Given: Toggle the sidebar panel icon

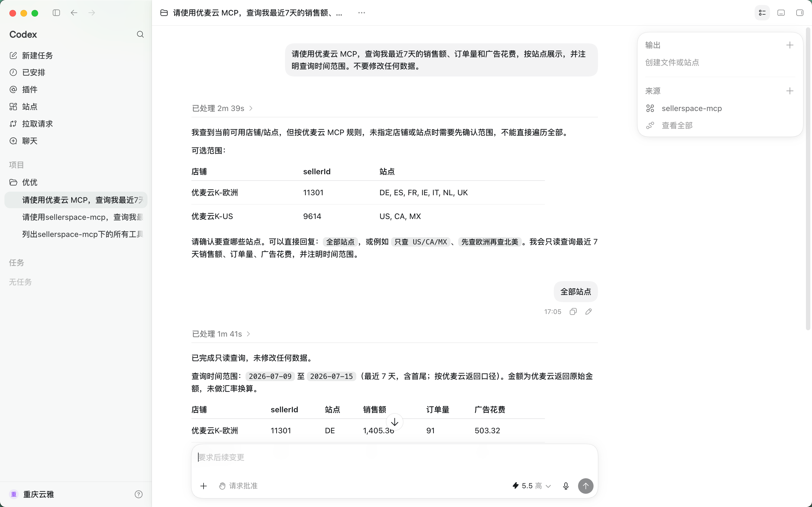Looking at the screenshot, I should (x=56, y=13).
